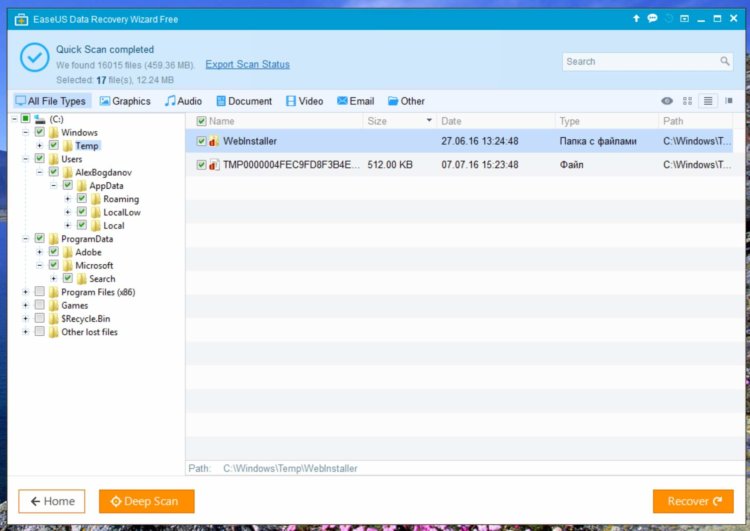
Task: Uncheck the TMP0000004FEC9FD8F3B4E row checkbox
Action: point(201,165)
